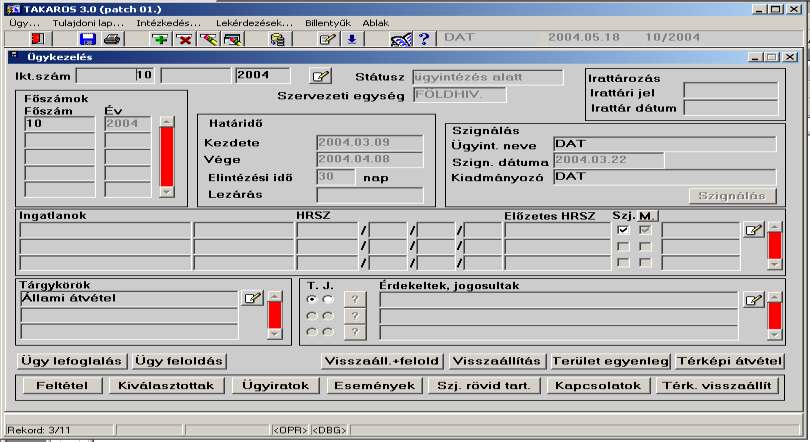Click the Irattári jel input field
This screenshot has height=442, width=810.
731,91
